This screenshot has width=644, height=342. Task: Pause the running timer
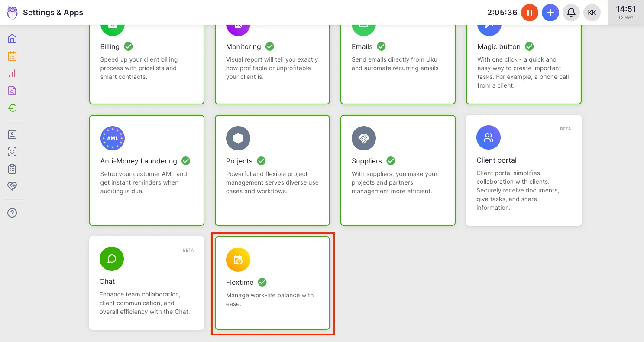[529, 13]
